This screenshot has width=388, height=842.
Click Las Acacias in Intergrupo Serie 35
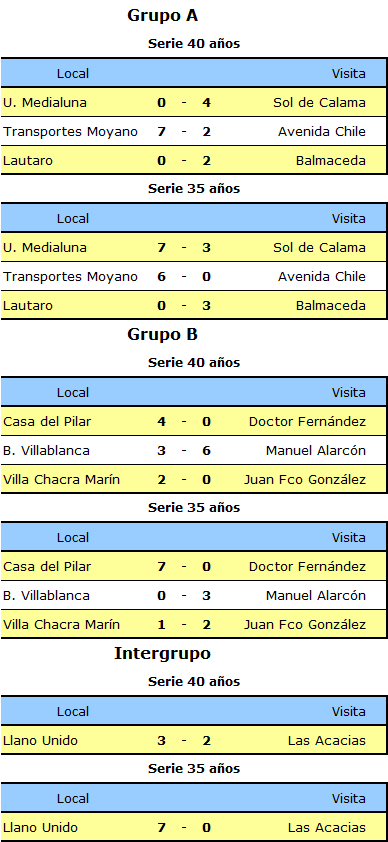[x=327, y=828]
